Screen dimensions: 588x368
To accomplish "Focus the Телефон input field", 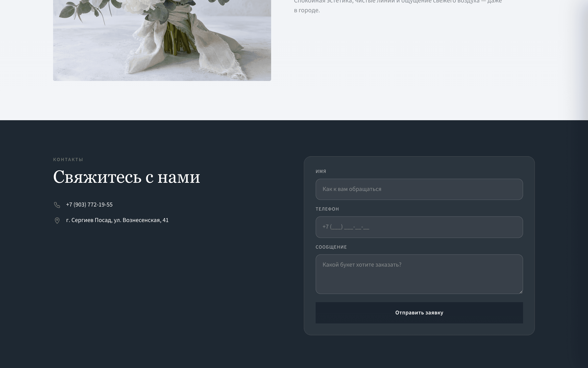I will coord(419,227).
